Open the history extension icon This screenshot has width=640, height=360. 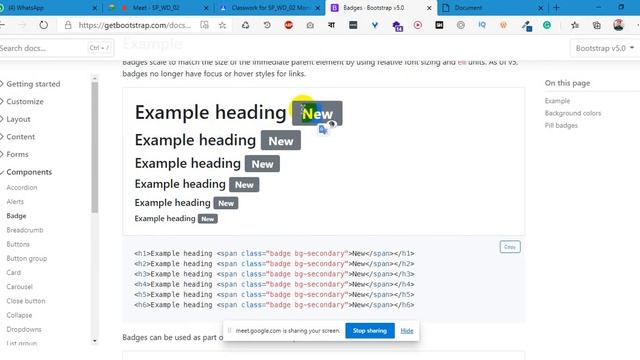pos(267,25)
